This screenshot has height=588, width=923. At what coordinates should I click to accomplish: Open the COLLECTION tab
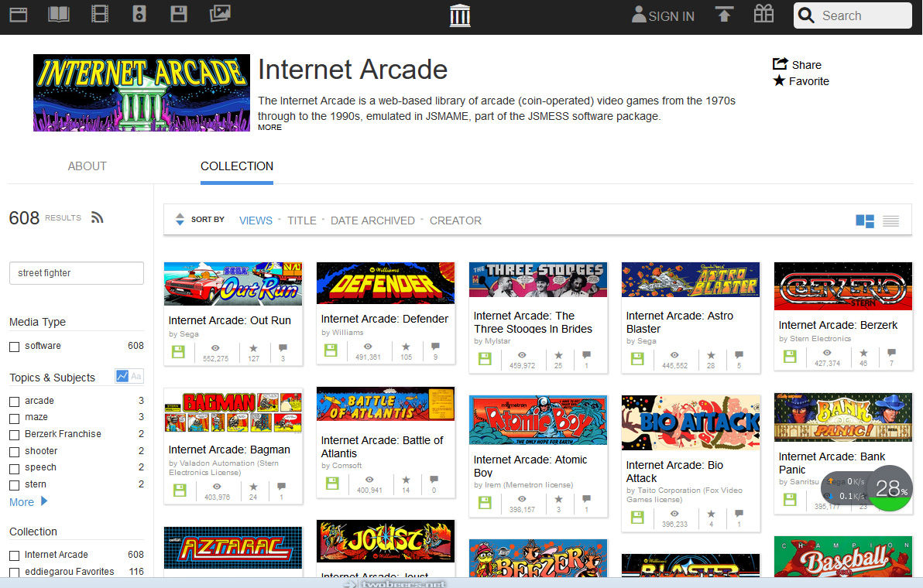coord(237,166)
